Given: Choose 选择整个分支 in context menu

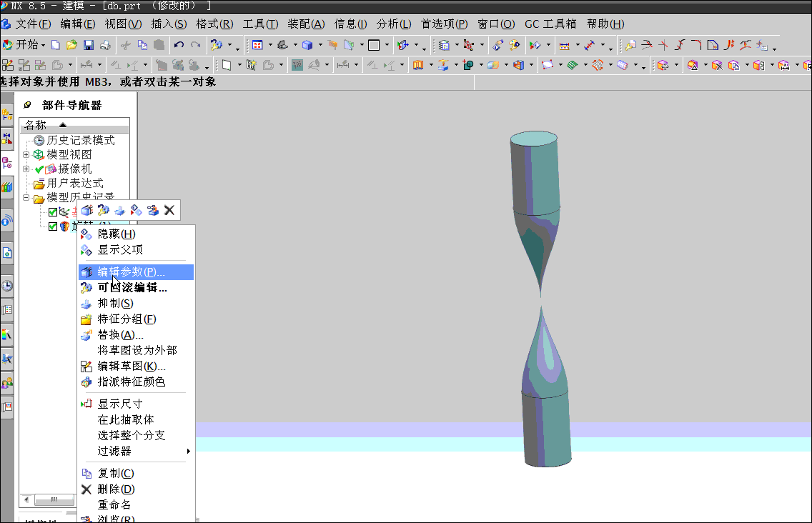Looking at the screenshot, I should [x=137, y=436].
